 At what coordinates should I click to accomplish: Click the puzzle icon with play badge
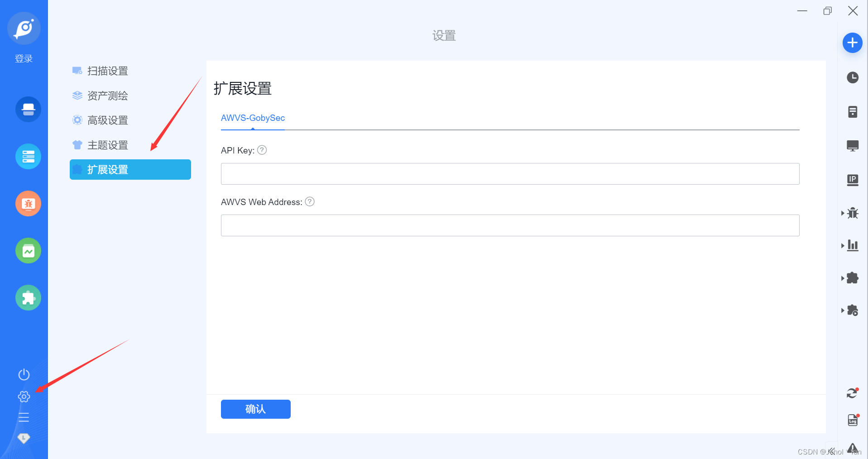coord(853,311)
